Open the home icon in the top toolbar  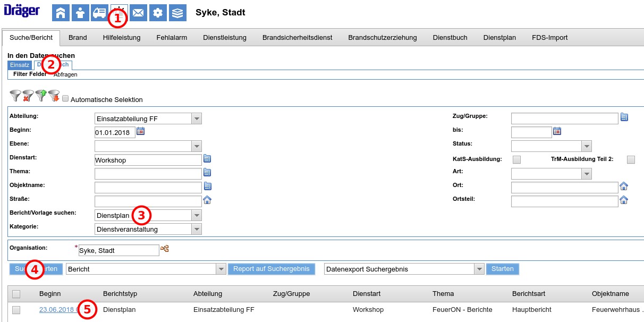click(x=61, y=13)
